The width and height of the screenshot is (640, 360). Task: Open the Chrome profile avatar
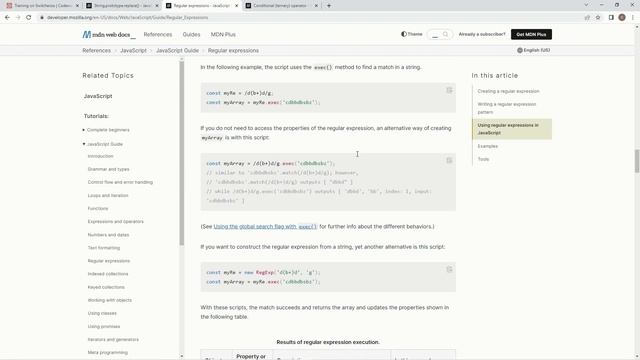click(622, 18)
